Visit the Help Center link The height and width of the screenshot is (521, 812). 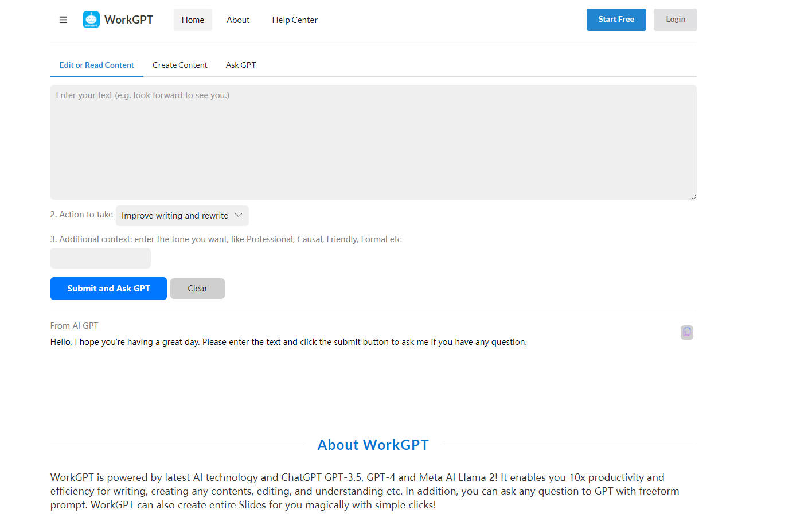(294, 20)
